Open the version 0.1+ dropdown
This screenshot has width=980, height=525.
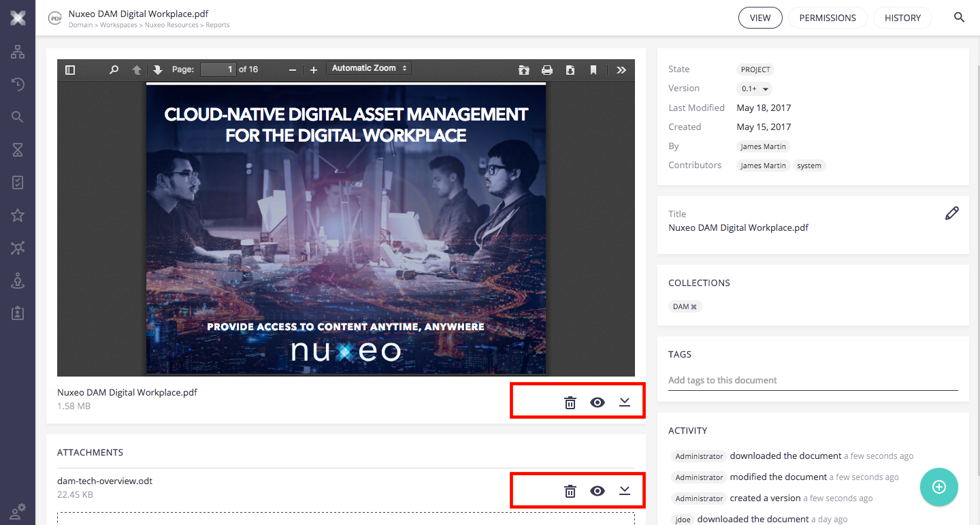754,89
